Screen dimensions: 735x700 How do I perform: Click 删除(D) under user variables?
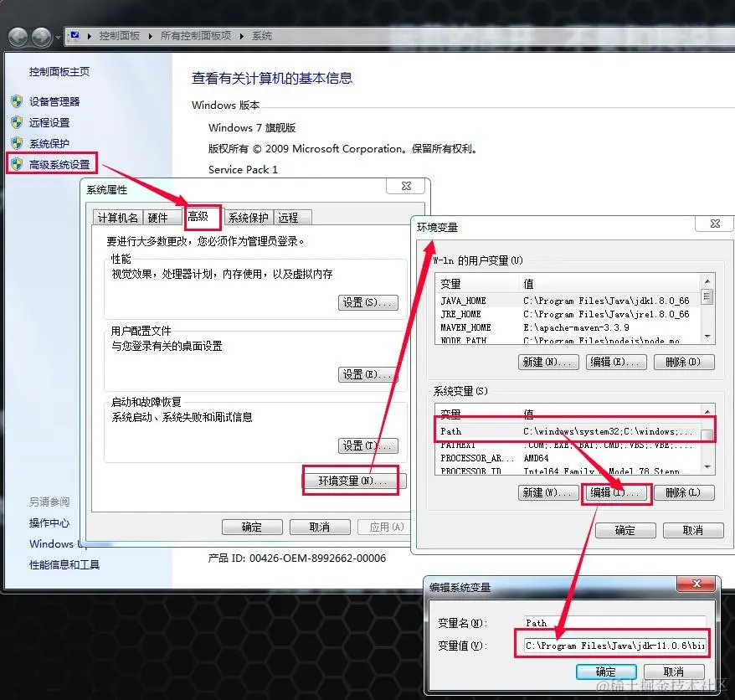[684, 362]
